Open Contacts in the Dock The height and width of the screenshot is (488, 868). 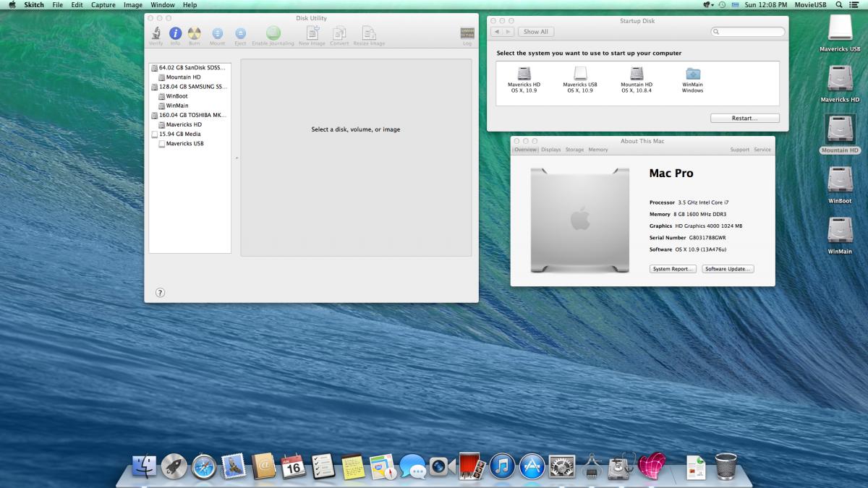point(263,466)
